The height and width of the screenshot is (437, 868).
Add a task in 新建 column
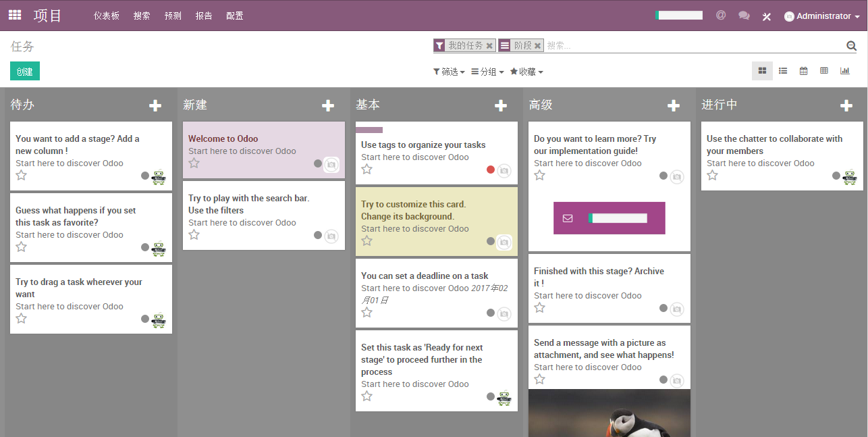click(x=328, y=105)
